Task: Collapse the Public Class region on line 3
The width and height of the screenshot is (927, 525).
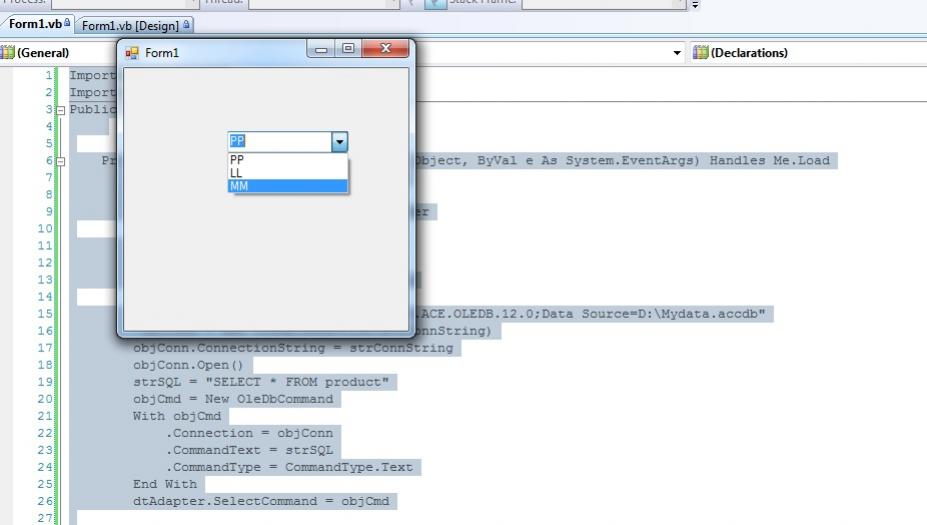Action: pos(60,110)
